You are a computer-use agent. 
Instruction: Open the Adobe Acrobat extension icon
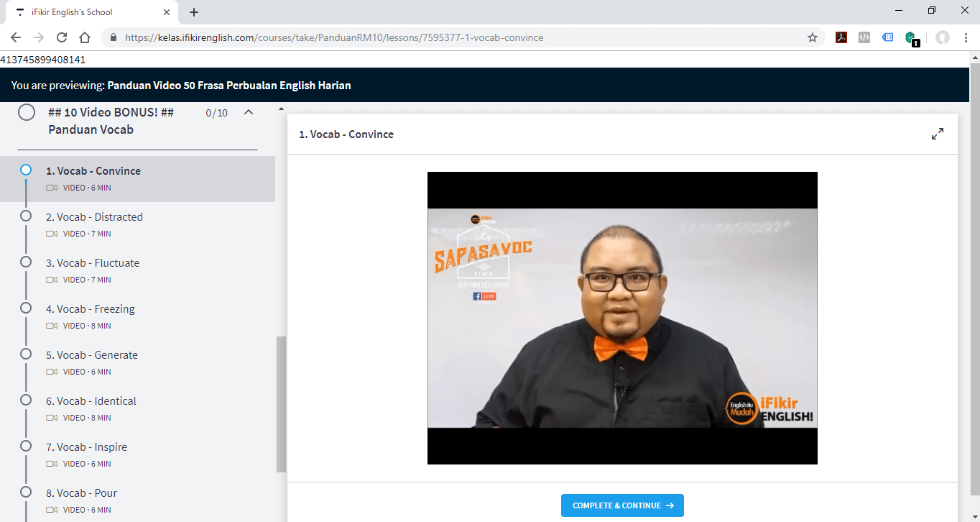(841, 37)
